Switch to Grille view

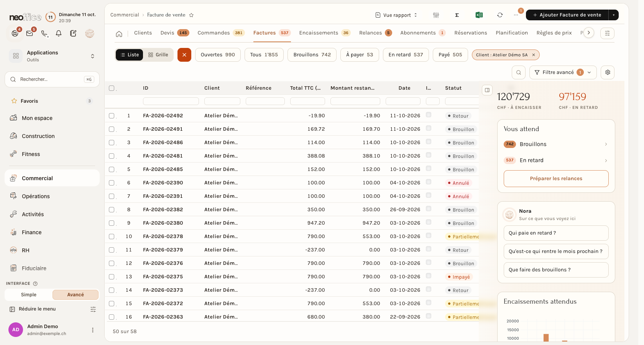tap(158, 55)
